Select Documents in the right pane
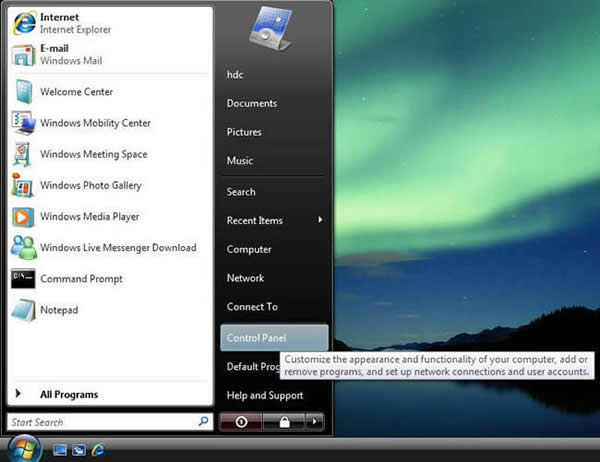Image resolution: width=600 pixels, height=462 pixels. pos(251,103)
